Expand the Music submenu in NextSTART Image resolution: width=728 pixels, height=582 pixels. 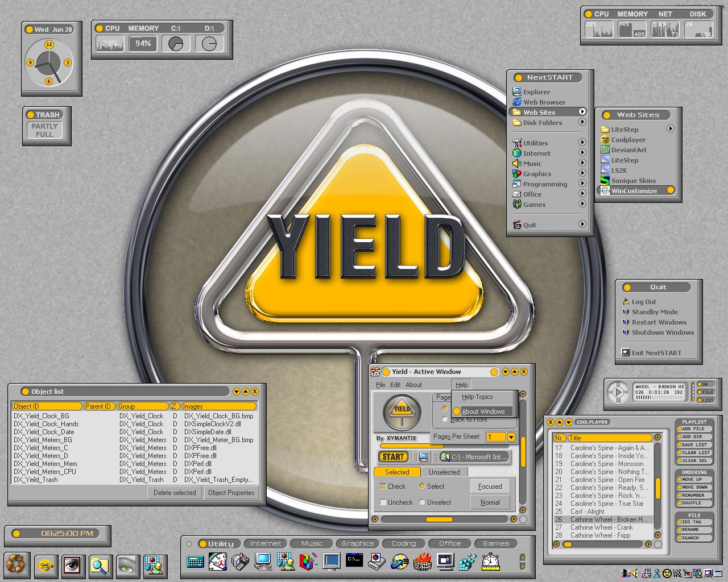582,163
